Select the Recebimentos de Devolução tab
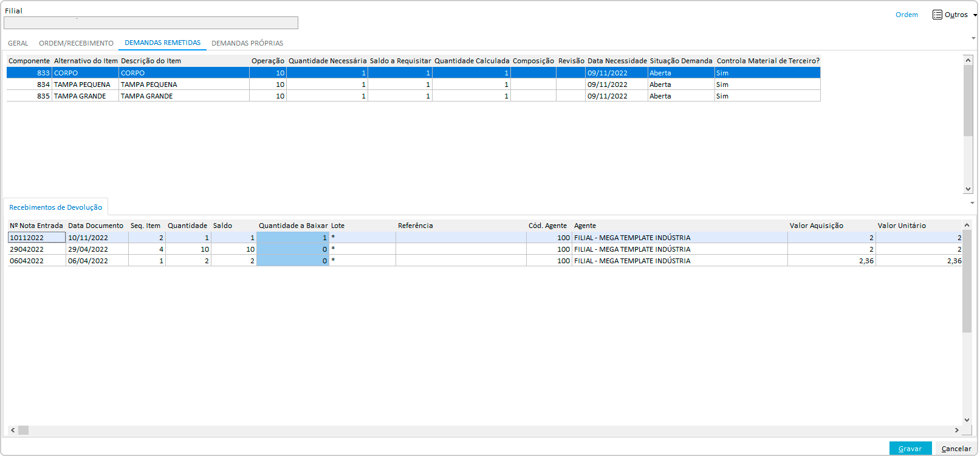This screenshot has width=980, height=456. 56,207
